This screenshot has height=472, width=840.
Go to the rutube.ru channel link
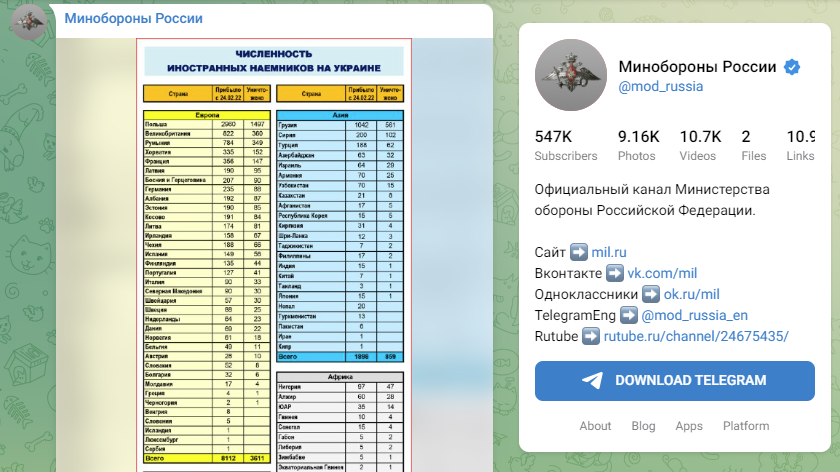[696, 336]
